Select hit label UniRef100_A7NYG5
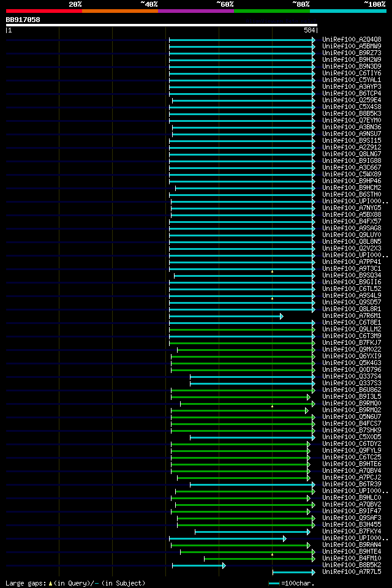This screenshot has height=588, width=392. (x=352, y=208)
